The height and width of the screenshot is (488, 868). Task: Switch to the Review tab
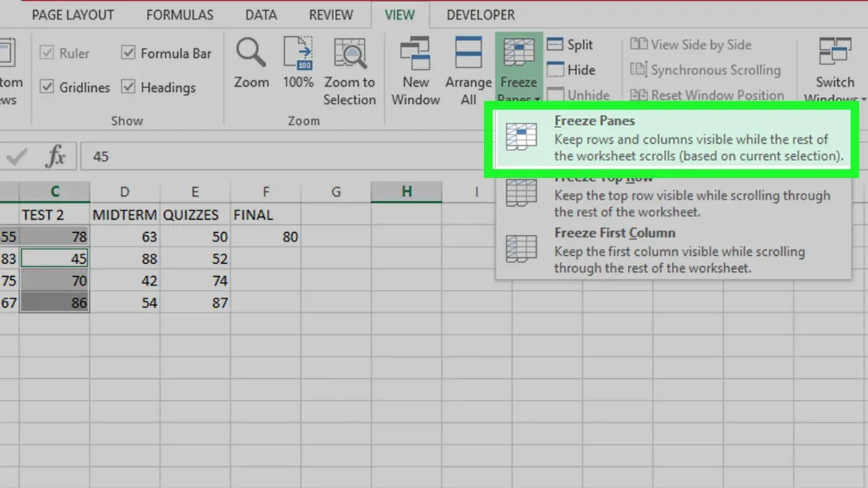(331, 15)
